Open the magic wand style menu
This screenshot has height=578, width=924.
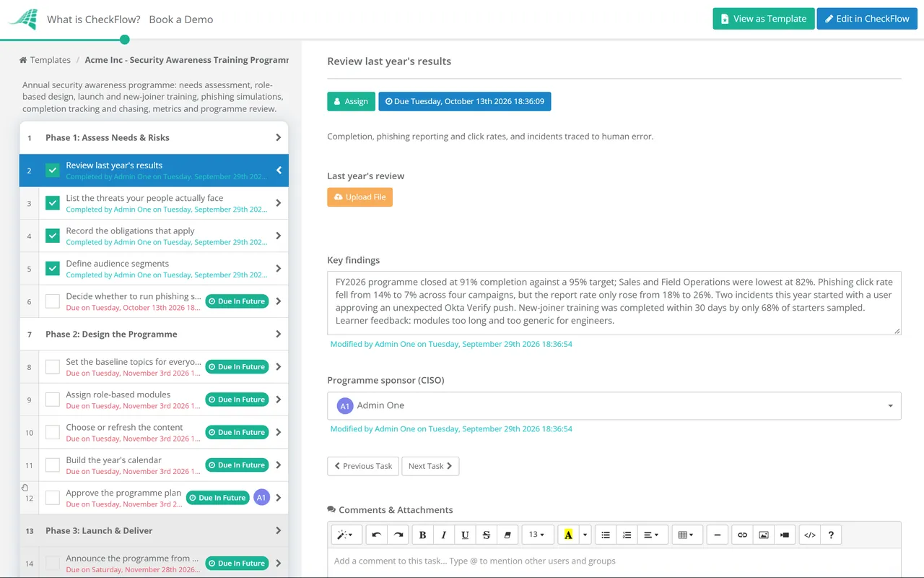pyautogui.click(x=345, y=535)
